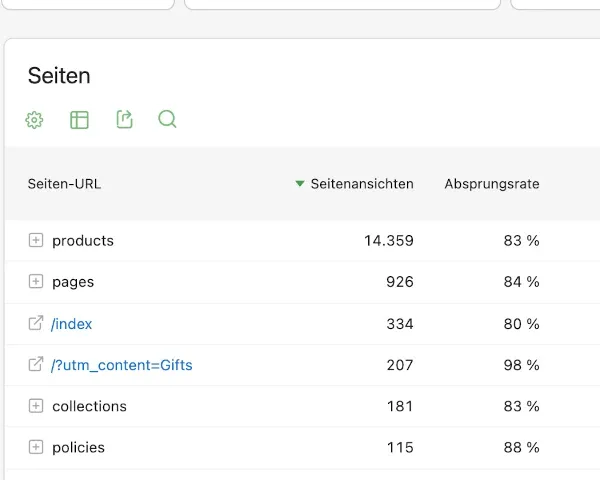Click the Seiten heading
600x480 pixels.
tap(59, 75)
